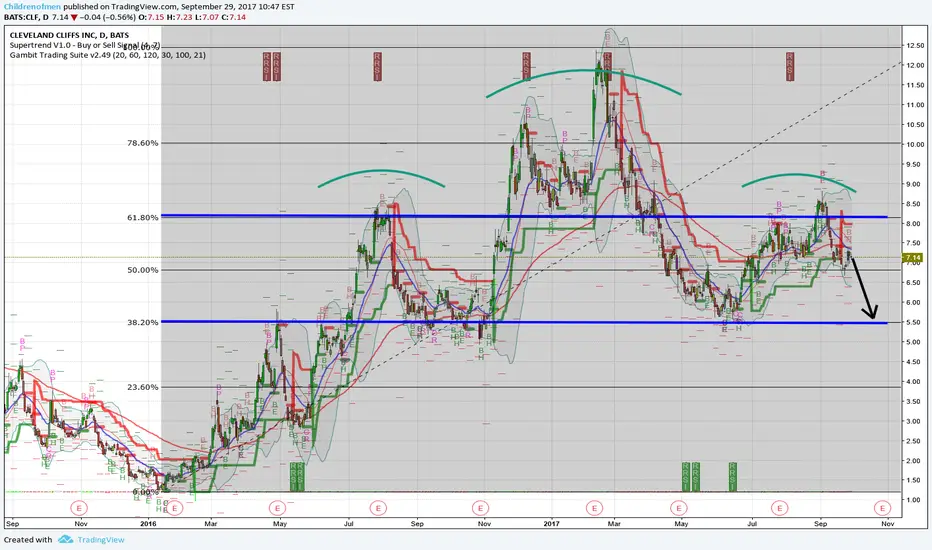The height and width of the screenshot is (550, 932).
Task: Click earnings E marker right after 2016 label
Action: click(175, 508)
